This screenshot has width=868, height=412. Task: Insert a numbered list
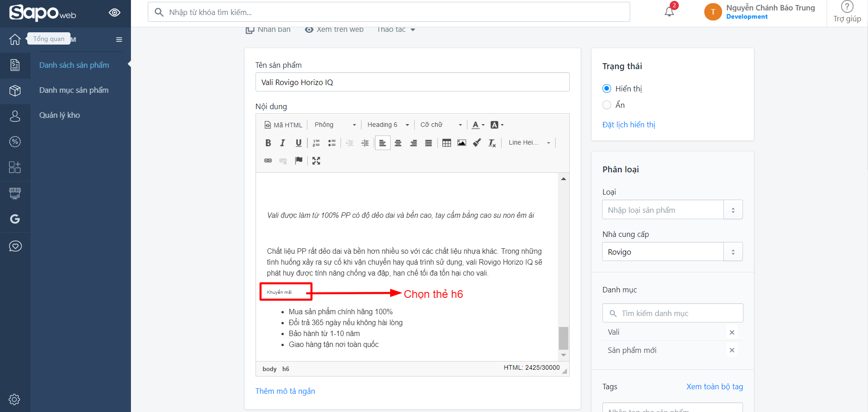316,143
